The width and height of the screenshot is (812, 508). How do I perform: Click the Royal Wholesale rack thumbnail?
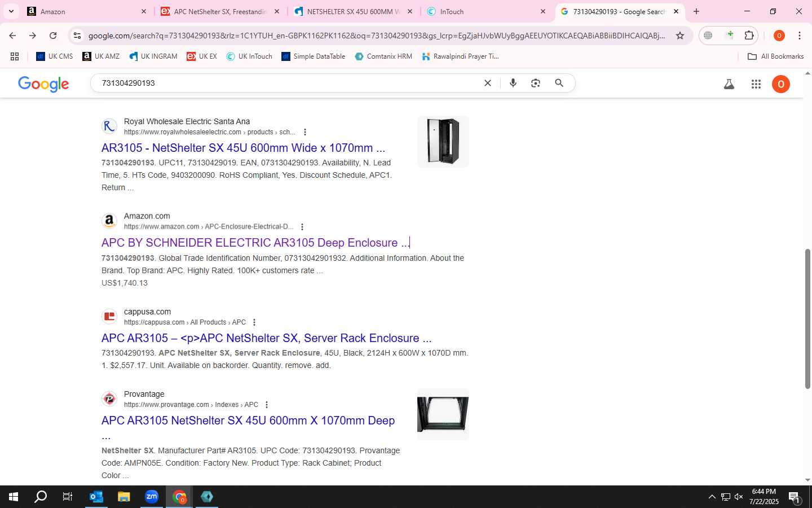[x=443, y=142]
